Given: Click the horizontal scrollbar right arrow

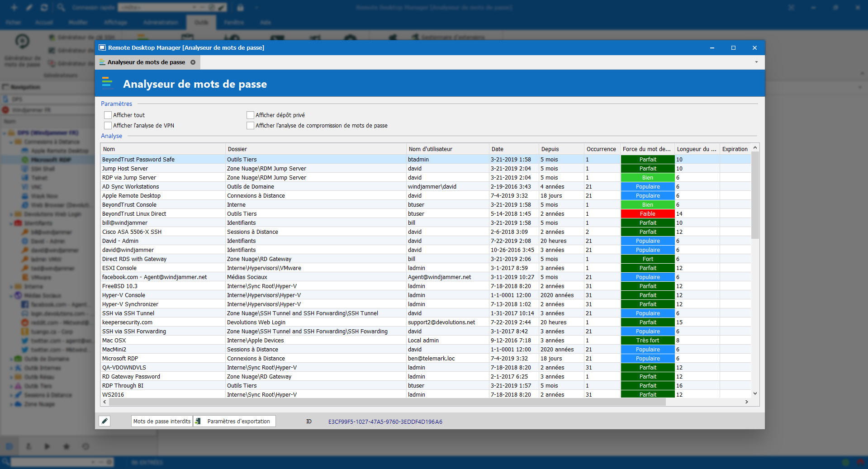Looking at the screenshot, I should tap(747, 402).
